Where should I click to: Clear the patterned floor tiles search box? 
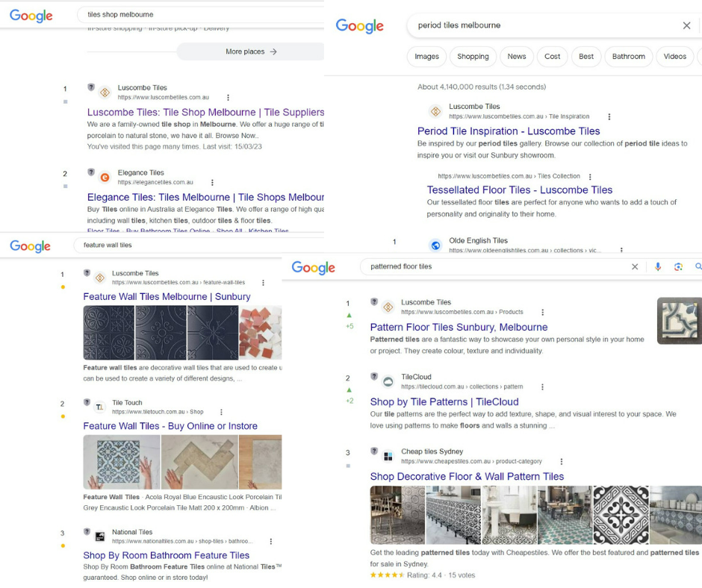tap(634, 266)
